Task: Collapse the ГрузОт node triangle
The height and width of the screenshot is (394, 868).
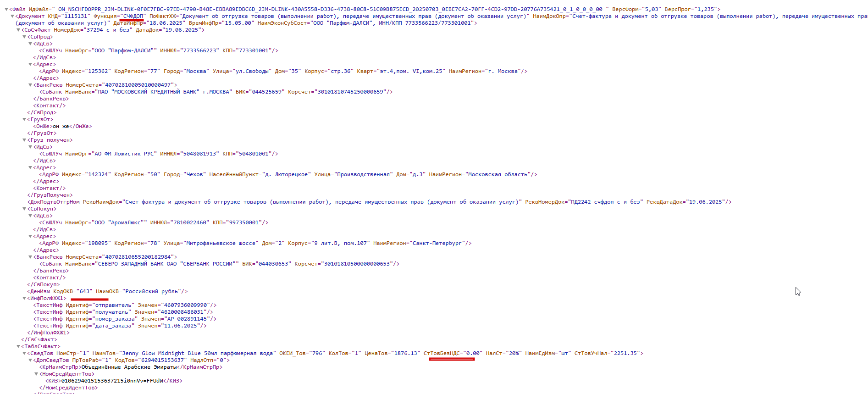Action: [24, 119]
